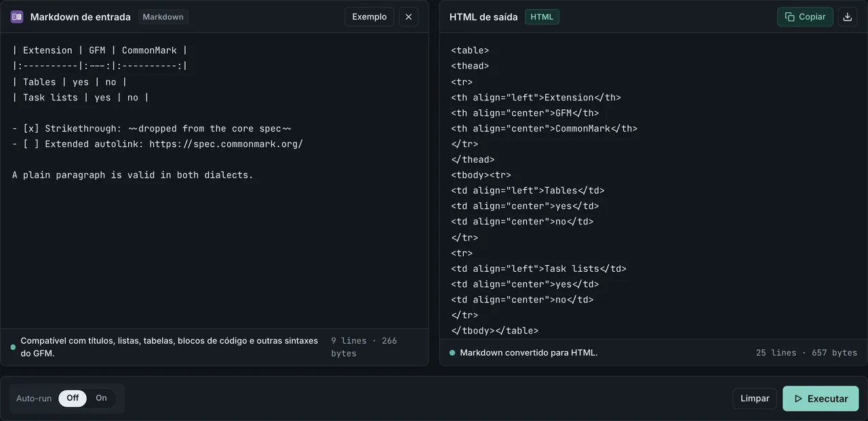Click the '25 lines · 657 bytes' output stats
This screenshot has height=421, width=868.
pos(806,353)
